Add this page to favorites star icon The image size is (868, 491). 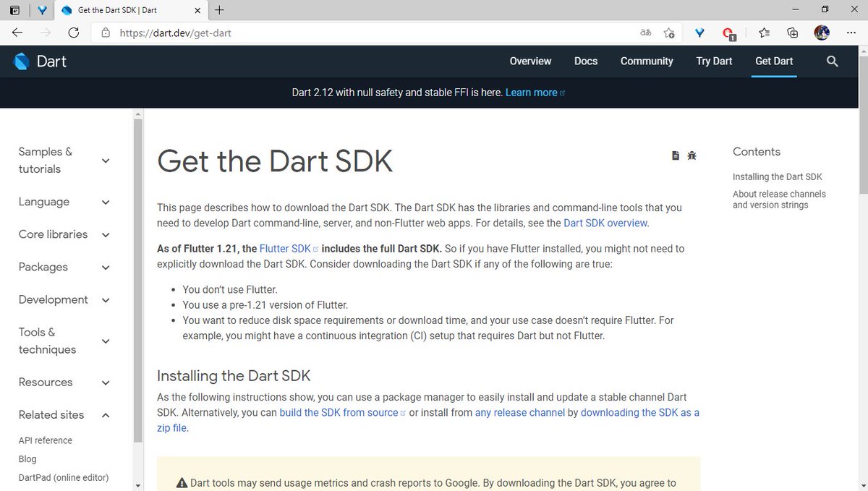click(669, 33)
